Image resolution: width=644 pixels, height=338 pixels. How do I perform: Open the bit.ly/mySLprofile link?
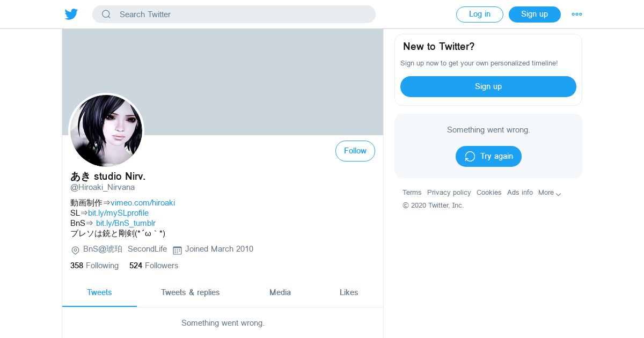click(x=118, y=213)
